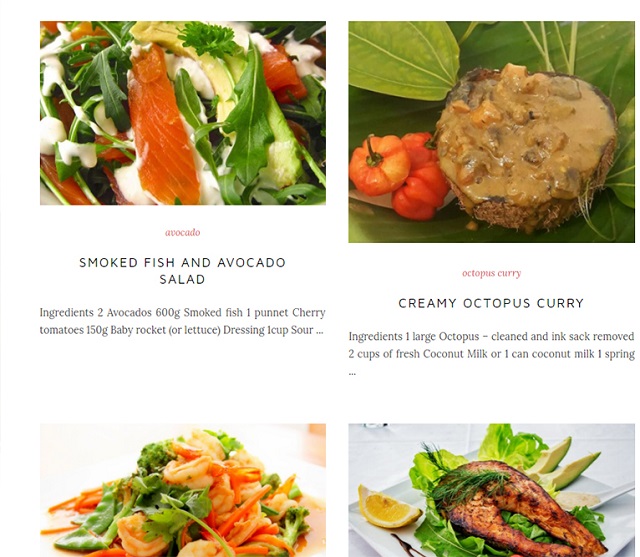This screenshot has width=640, height=557.
Task: Click the 'avocado' category tag
Action: click(x=182, y=232)
